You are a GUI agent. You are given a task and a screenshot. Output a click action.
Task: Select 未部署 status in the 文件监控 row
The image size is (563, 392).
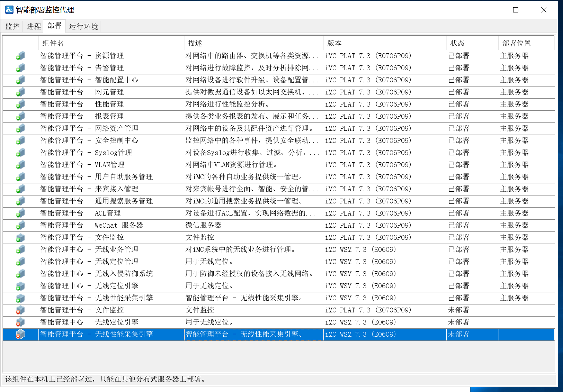pos(459,310)
